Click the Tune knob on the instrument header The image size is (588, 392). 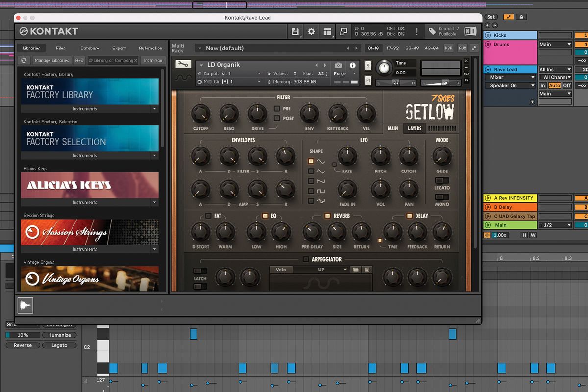tap(384, 69)
